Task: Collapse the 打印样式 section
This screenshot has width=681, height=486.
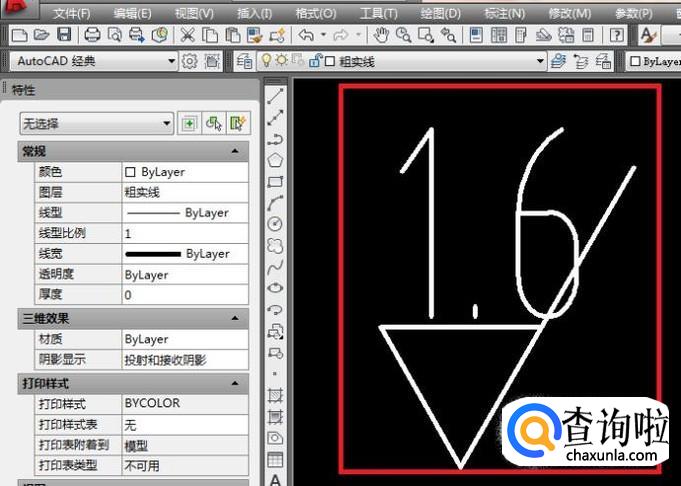Action: pos(235,384)
